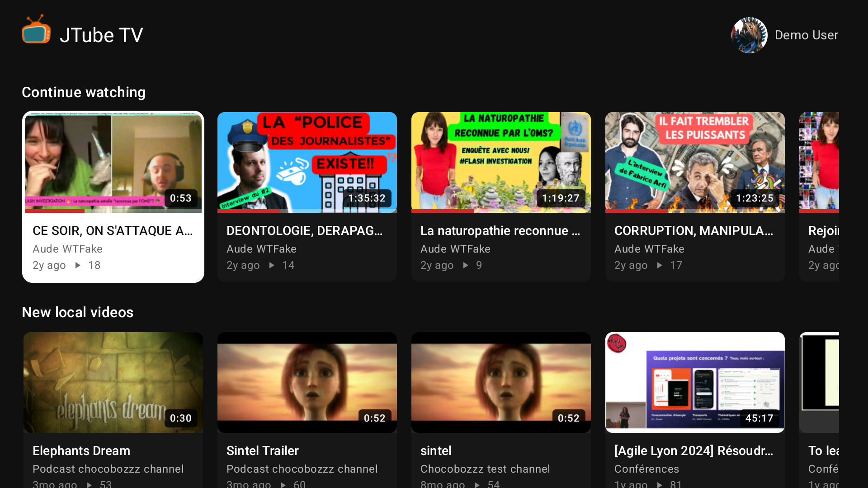This screenshot has height=488, width=868.
Task: Open the partially visible Rejoi... video card
Action: coord(819,197)
